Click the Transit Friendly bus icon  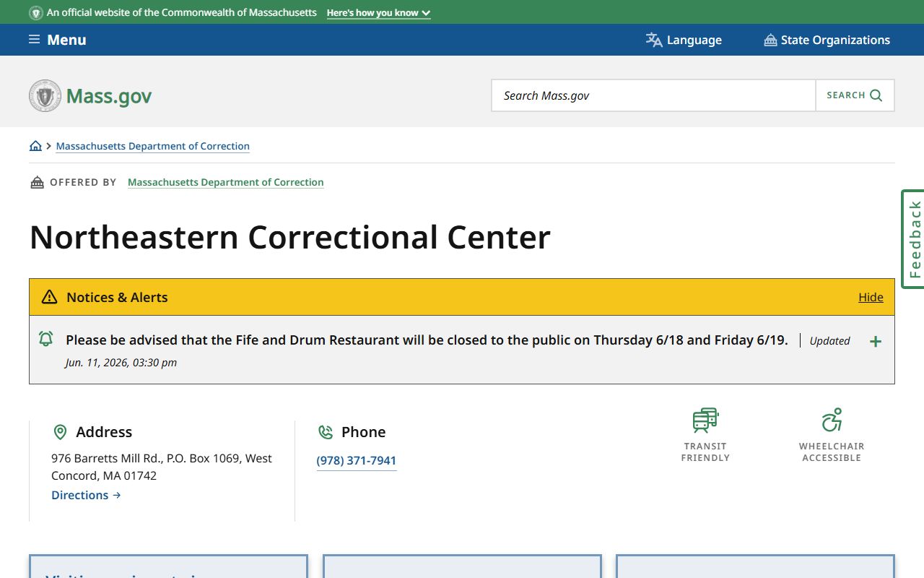[x=705, y=420]
